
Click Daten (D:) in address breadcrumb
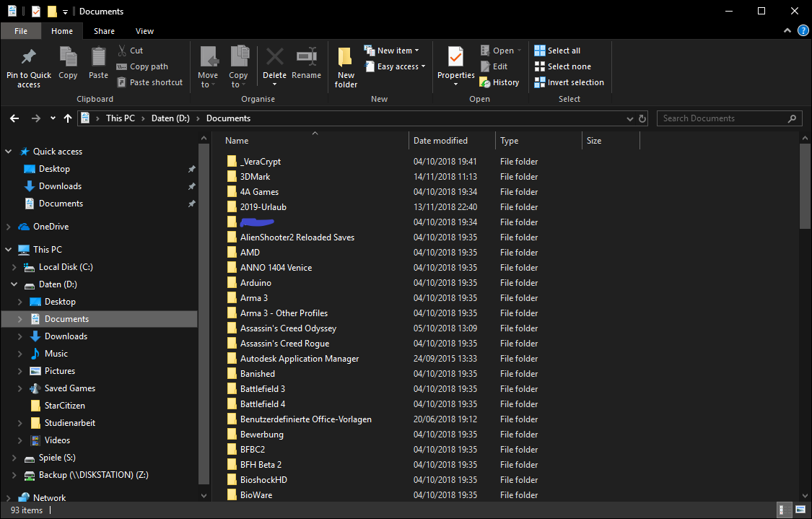pos(170,118)
